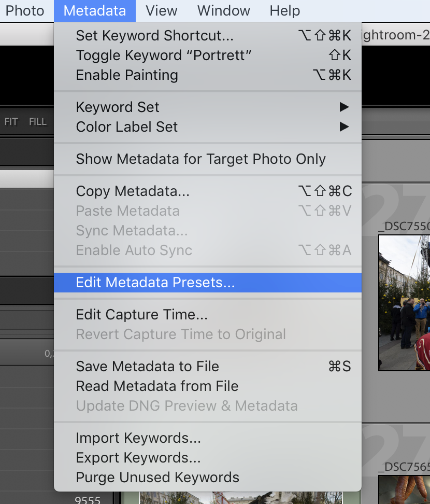Click Save Metadata to File
Screen dimensions: 430x504
point(147,366)
